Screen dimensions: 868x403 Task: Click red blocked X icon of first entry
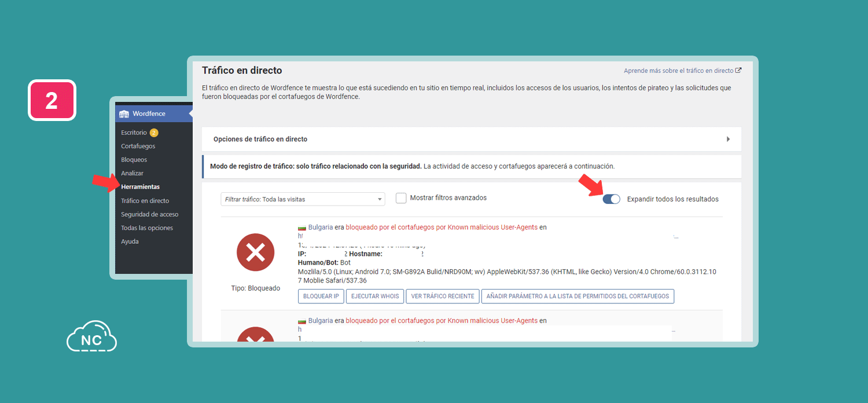[x=255, y=252]
